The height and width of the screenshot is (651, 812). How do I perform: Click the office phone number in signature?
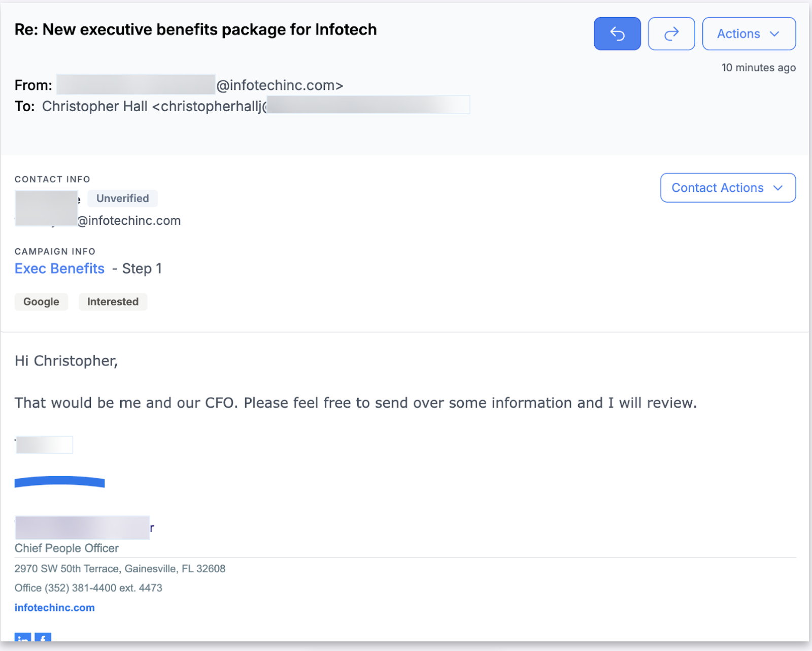[x=88, y=588]
